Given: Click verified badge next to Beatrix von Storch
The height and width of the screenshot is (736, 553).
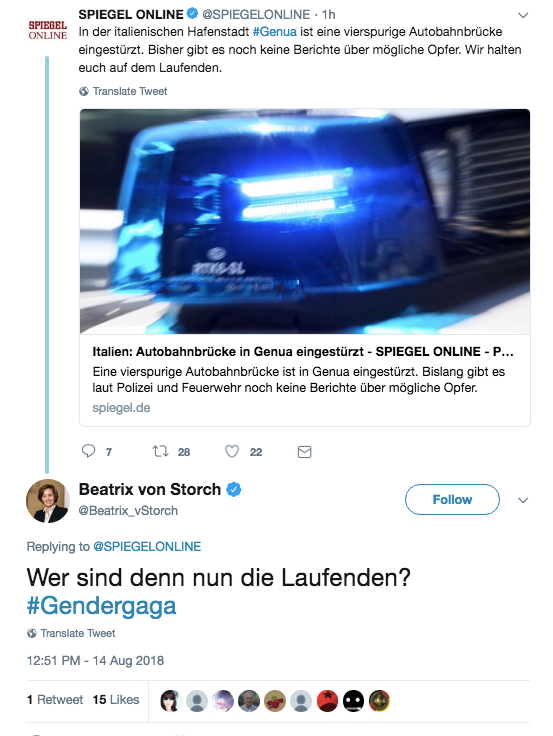Looking at the screenshot, I should click(234, 490).
